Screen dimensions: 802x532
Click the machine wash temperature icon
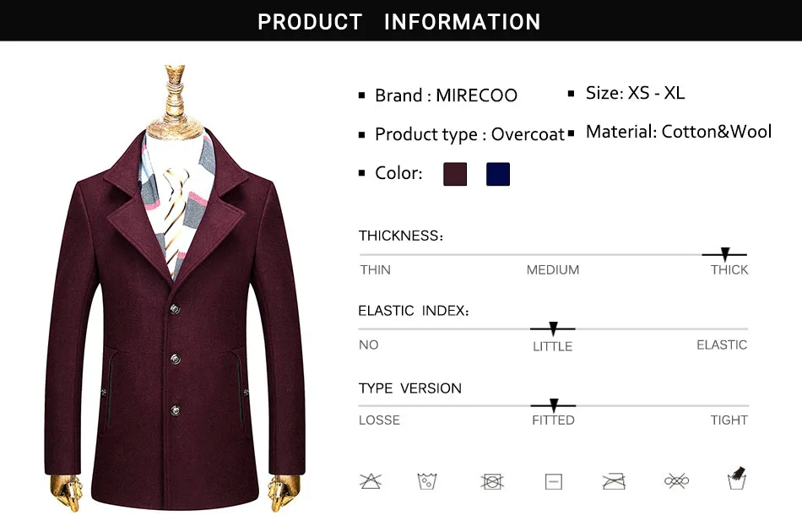click(427, 481)
